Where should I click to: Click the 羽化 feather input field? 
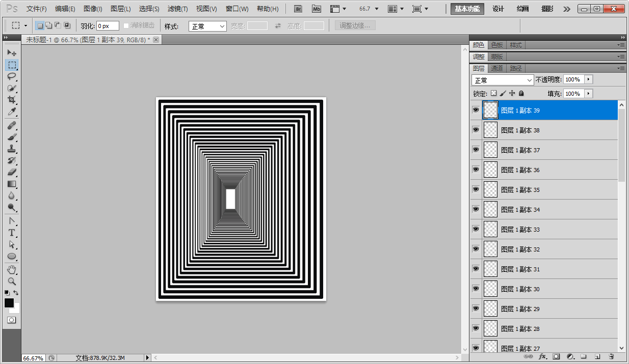coord(108,26)
